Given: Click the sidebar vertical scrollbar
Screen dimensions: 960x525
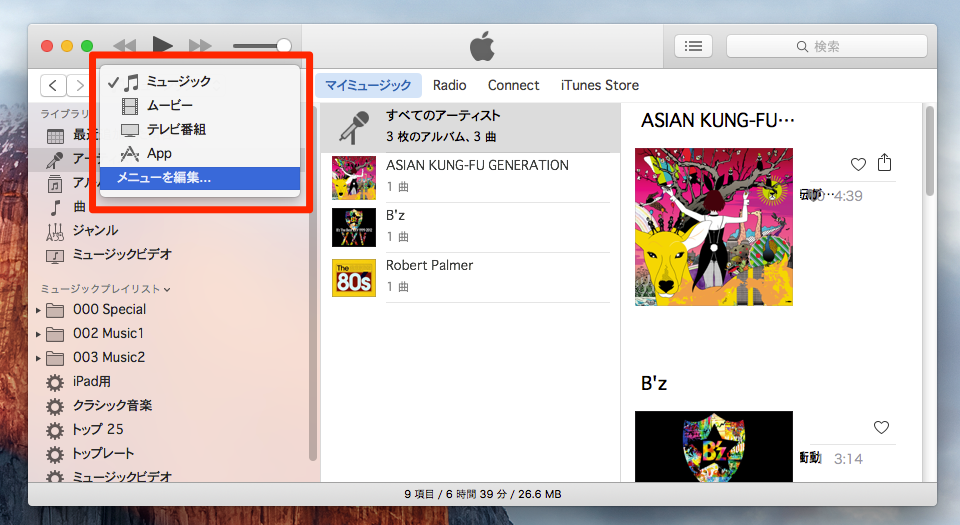Looking at the screenshot, I should click(x=313, y=285).
